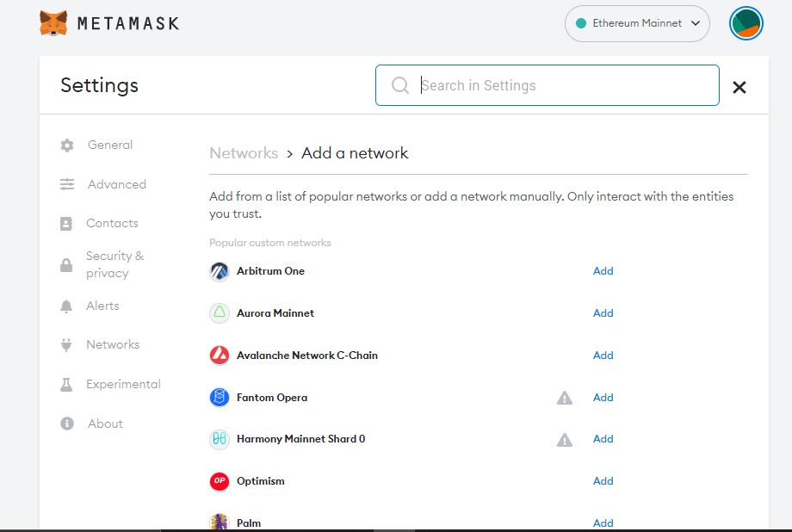Add the Arbitrum One network

click(x=603, y=271)
